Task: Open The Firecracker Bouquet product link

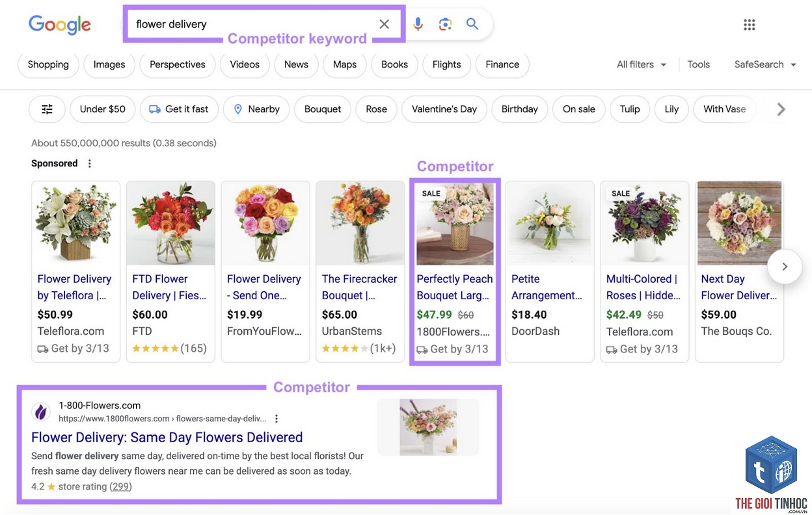Action: (x=359, y=287)
